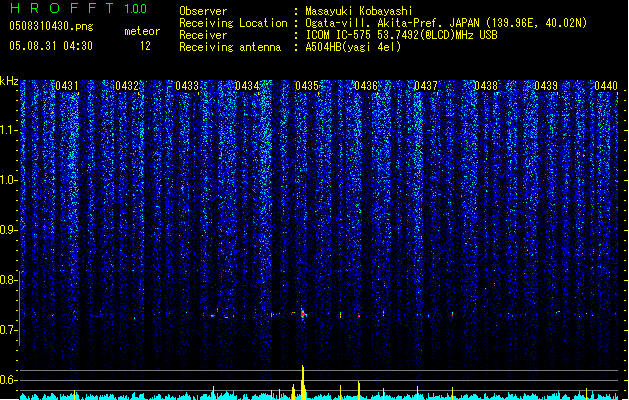This screenshot has height=400, width=629.
Task: Click the 0.9 kHz axis label
Action: (x=8, y=230)
